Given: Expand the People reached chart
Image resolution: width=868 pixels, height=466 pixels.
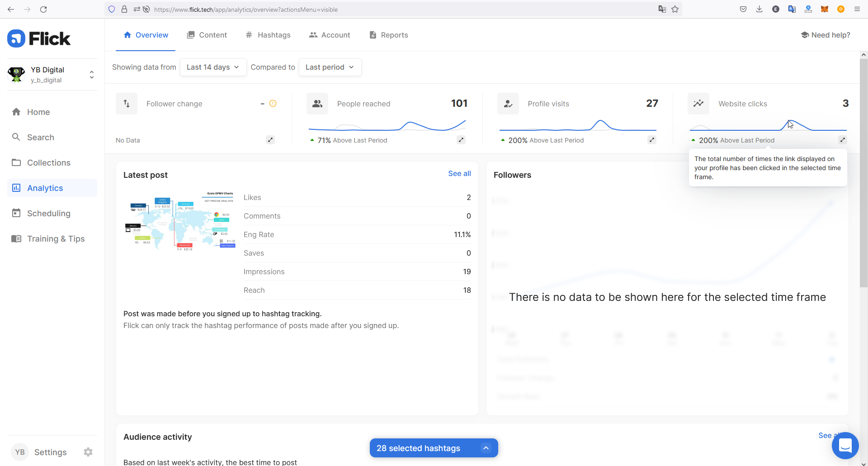Looking at the screenshot, I should (461, 140).
